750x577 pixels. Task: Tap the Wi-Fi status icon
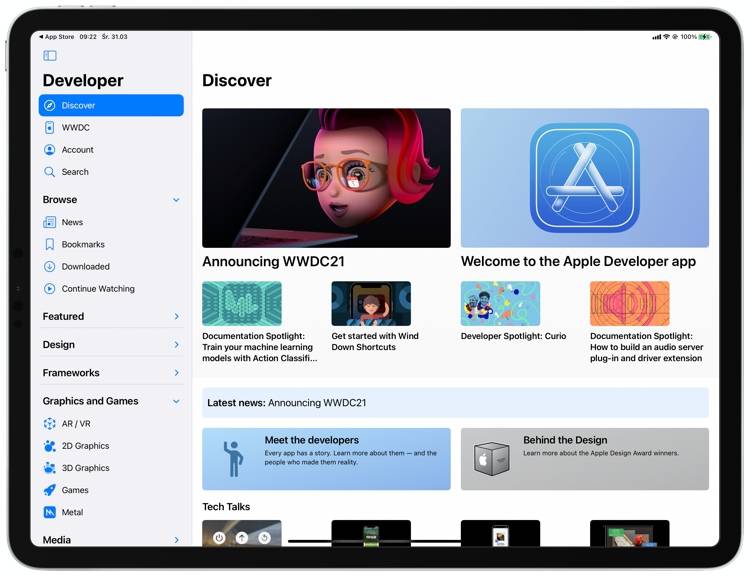666,37
